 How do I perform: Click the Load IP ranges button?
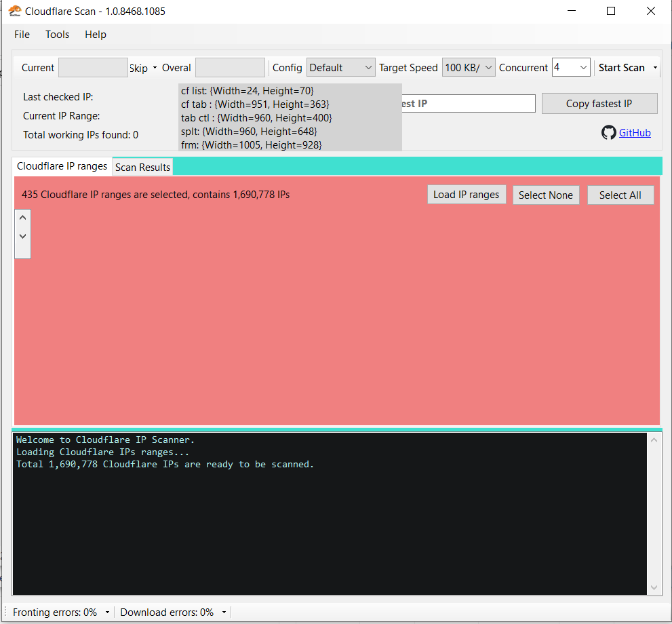(467, 194)
